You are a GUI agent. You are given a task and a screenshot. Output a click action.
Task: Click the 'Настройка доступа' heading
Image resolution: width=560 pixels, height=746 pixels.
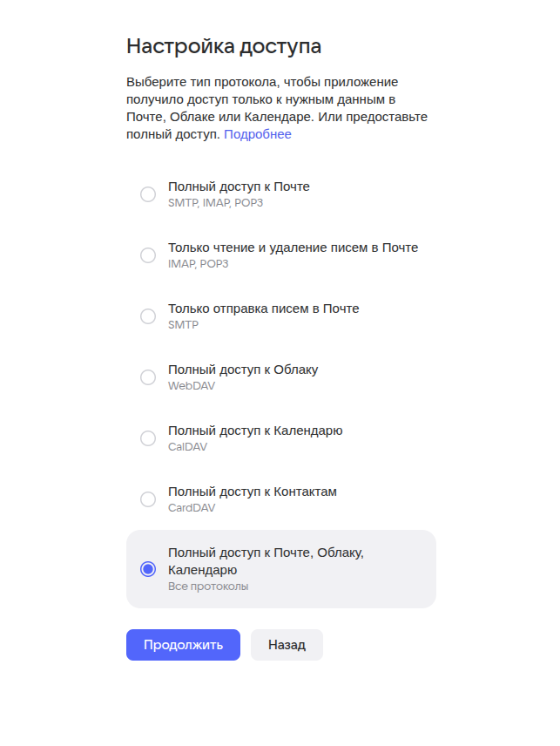pos(224,46)
